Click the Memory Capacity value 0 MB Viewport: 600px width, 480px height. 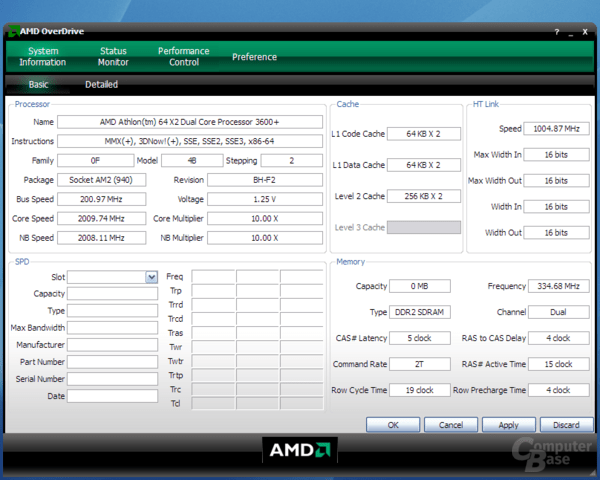click(420, 286)
